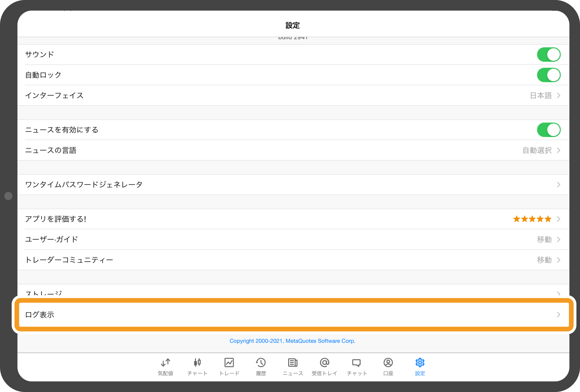Open the トレーダーコミュニティー row label

69,260
